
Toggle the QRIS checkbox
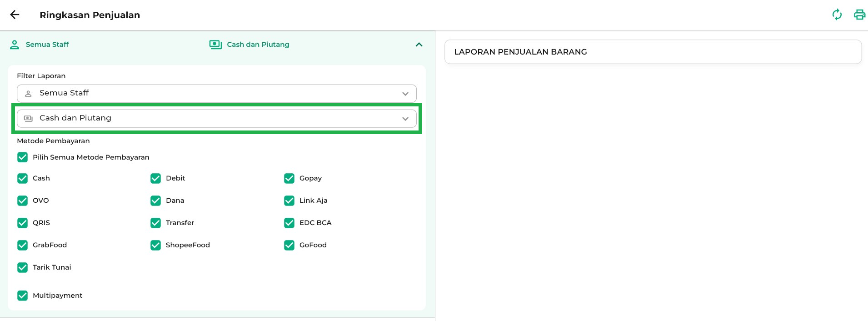click(x=22, y=223)
